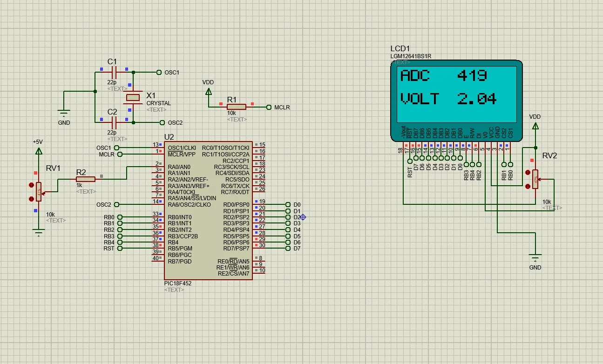Select the X1 crystal component

click(x=133, y=97)
